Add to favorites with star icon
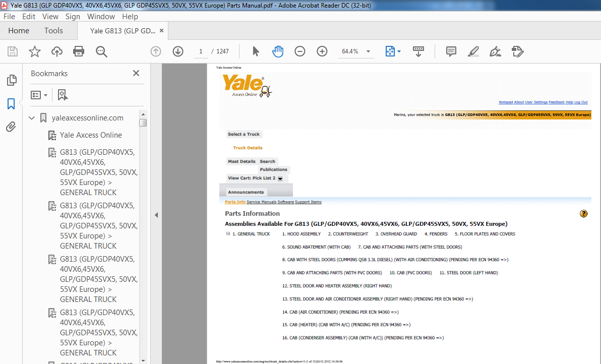This screenshot has width=601, height=364. coord(35,51)
